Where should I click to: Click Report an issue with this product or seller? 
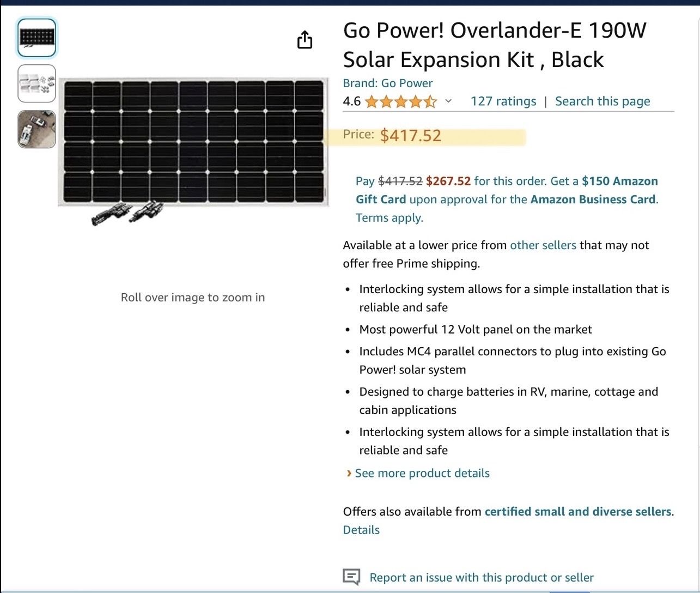pyautogui.click(x=482, y=577)
